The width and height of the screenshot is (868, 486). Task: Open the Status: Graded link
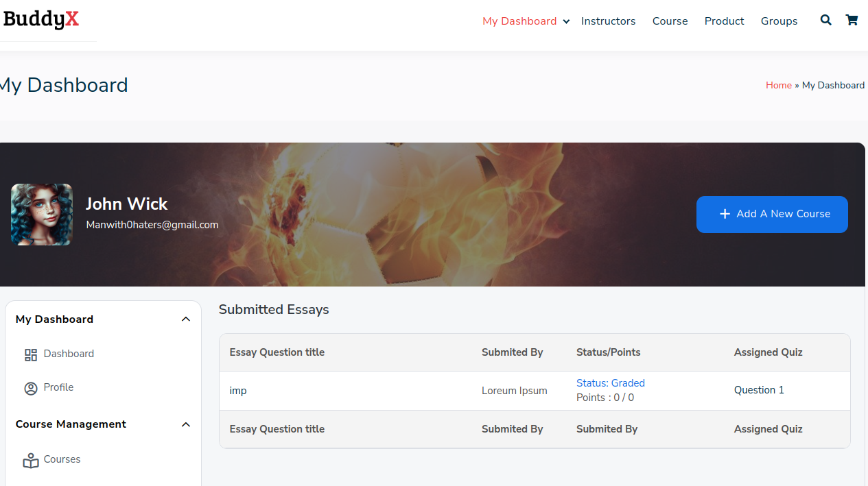click(x=610, y=383)
